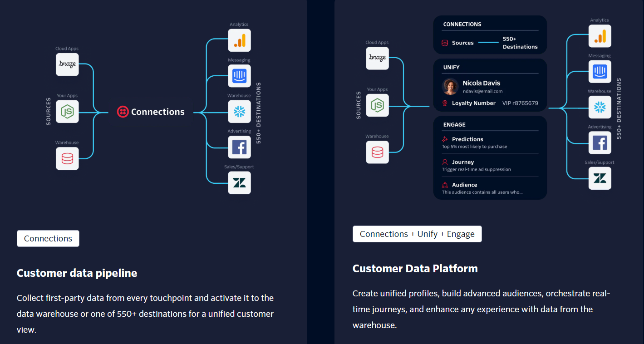
Task: Select Node.js icon in Customer Data Platform diagram
Action: [377, 105]
